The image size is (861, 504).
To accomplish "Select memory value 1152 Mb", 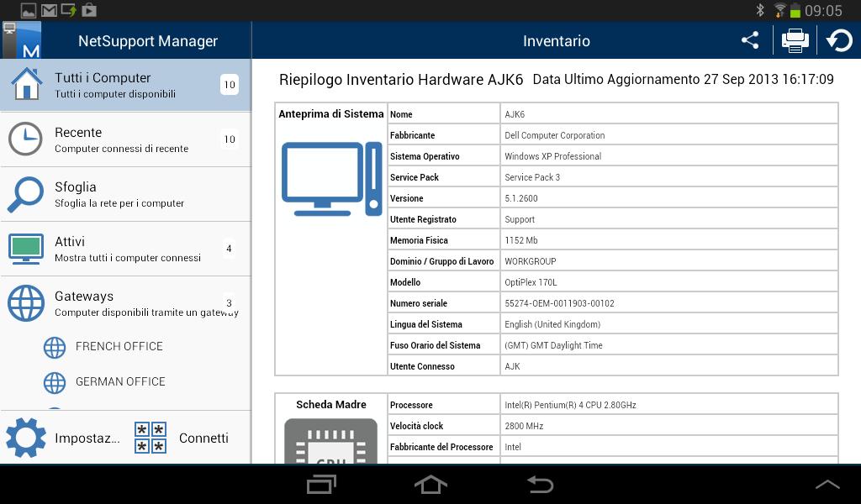I will 521,240.
